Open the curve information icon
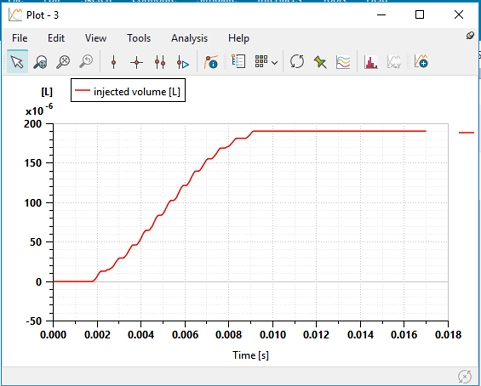The image size is (481, 386). point(211,62)
